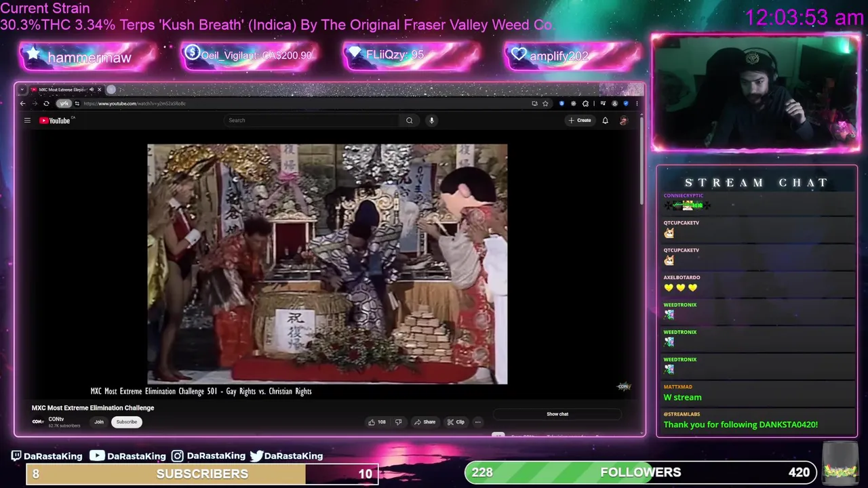
Task: Toggle the VPN badge in address bar
Action: click(64, 104)
